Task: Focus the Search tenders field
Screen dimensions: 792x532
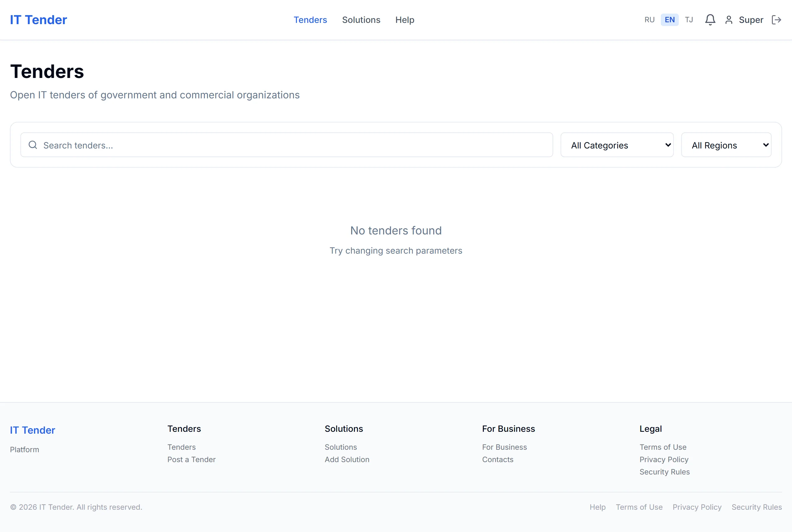Action: click(x=287, y=145)
